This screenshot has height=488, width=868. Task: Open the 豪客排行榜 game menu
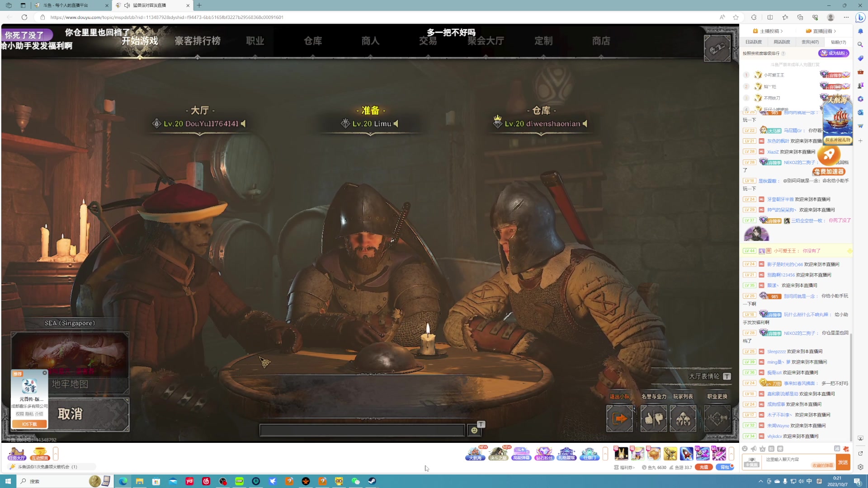[x=198, y=41]
